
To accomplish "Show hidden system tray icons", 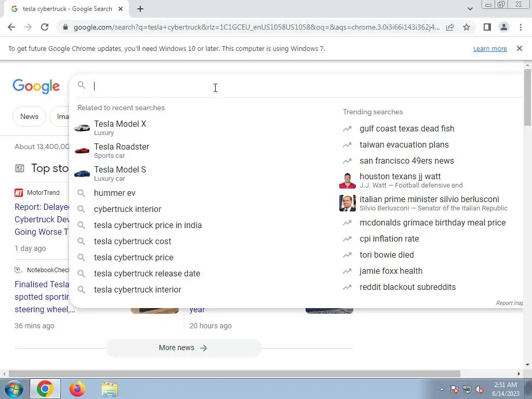I will click(x=442, y=390).
